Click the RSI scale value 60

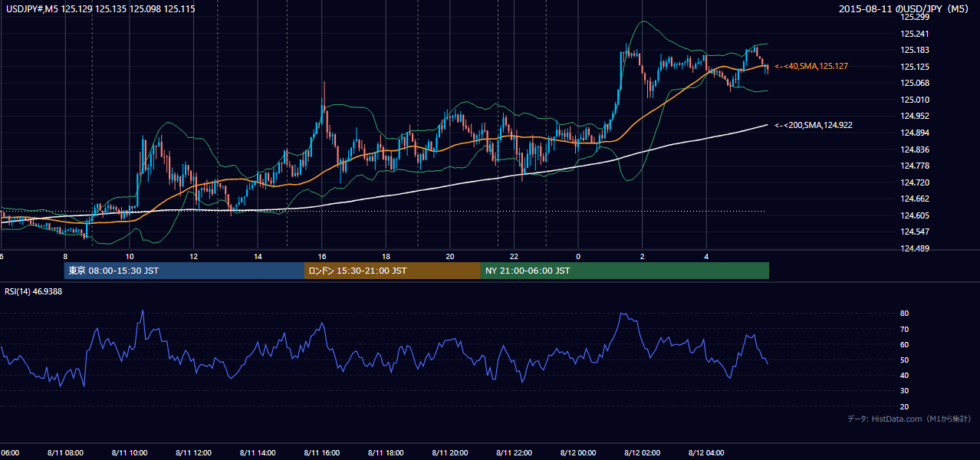coord(905,344)
